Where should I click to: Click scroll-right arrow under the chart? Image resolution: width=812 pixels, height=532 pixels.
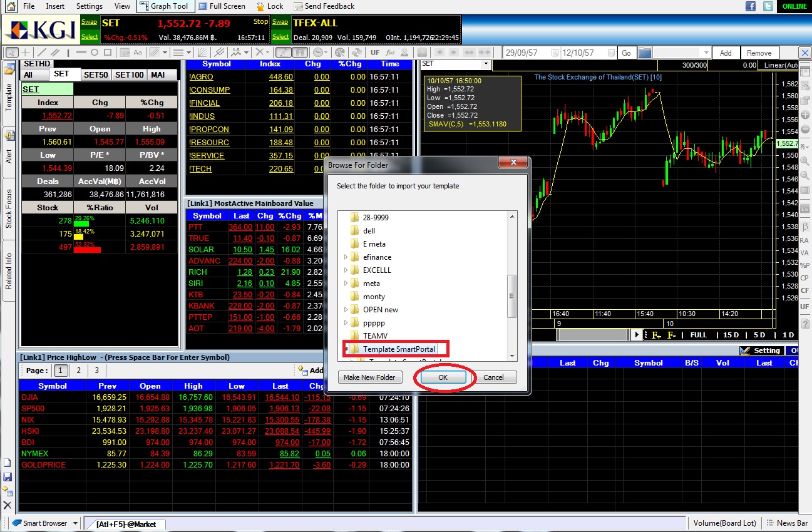click(x=637, y=335)
